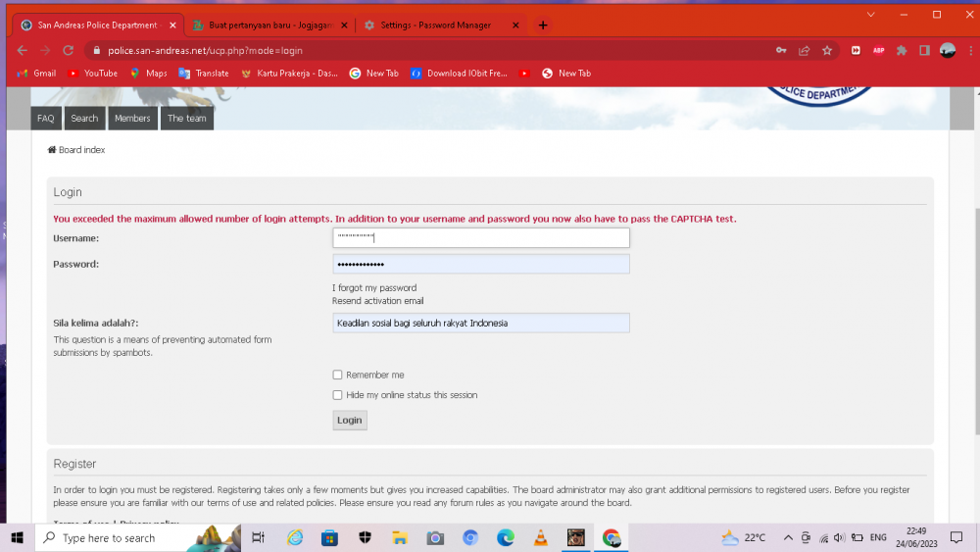Open the Members forum menu item
The width and height of the screenshot is (980, 552).
pyautogui.click(x=132, y=119)
